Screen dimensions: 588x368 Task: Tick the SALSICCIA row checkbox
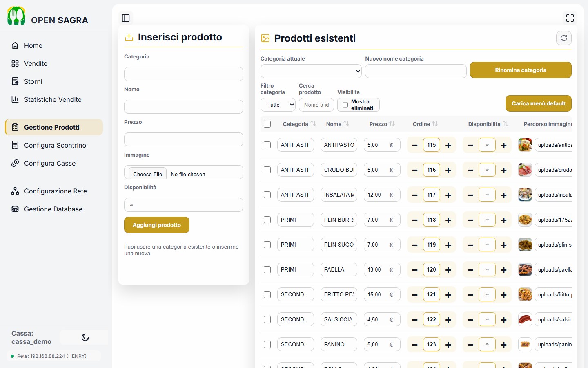click(267, 319)
